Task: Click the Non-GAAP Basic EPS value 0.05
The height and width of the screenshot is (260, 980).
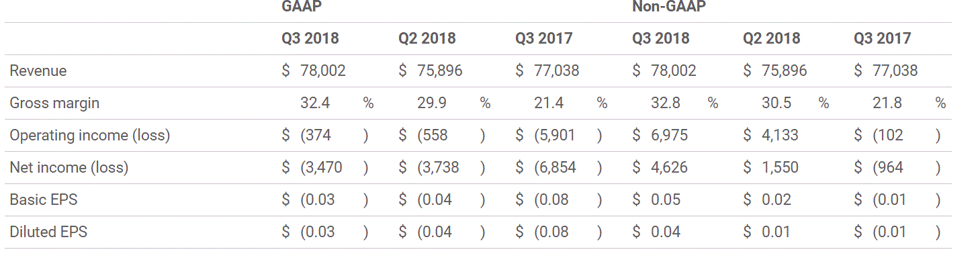Action: [x=665, y=200]
